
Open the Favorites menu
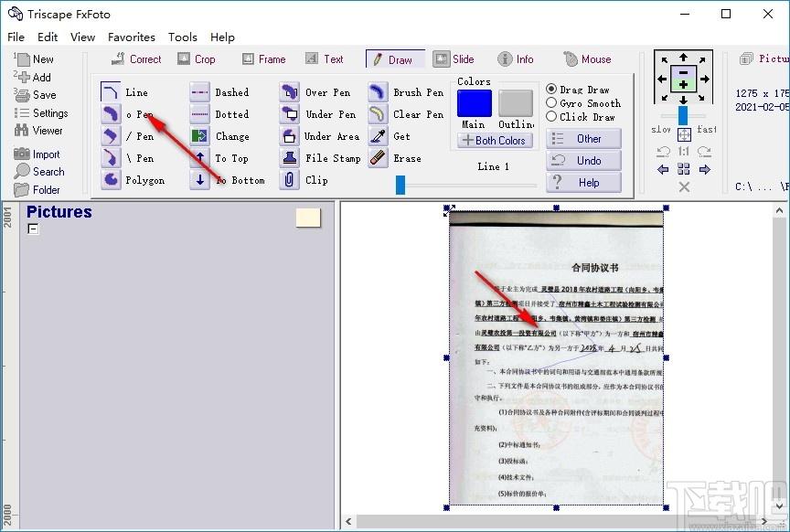click(132, 37)
